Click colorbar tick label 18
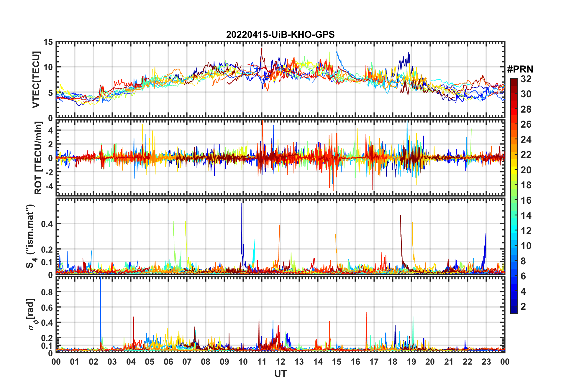 coord(526,185)
